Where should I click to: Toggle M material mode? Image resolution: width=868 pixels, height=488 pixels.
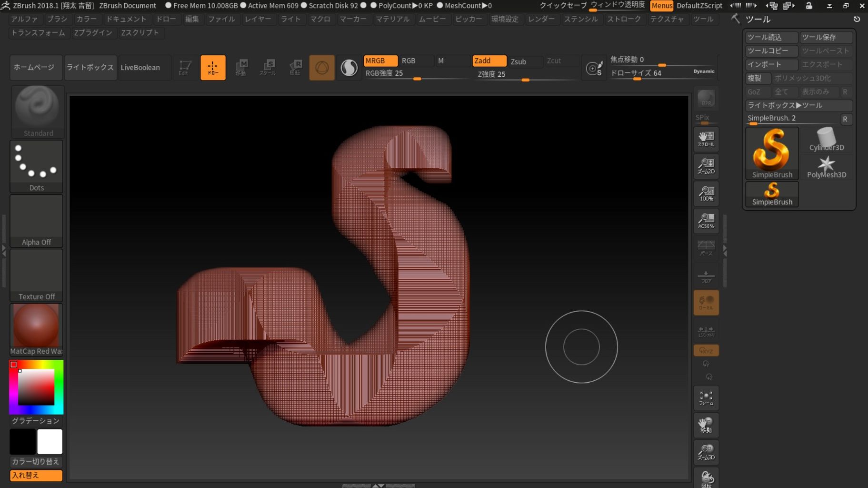(452, 61)
